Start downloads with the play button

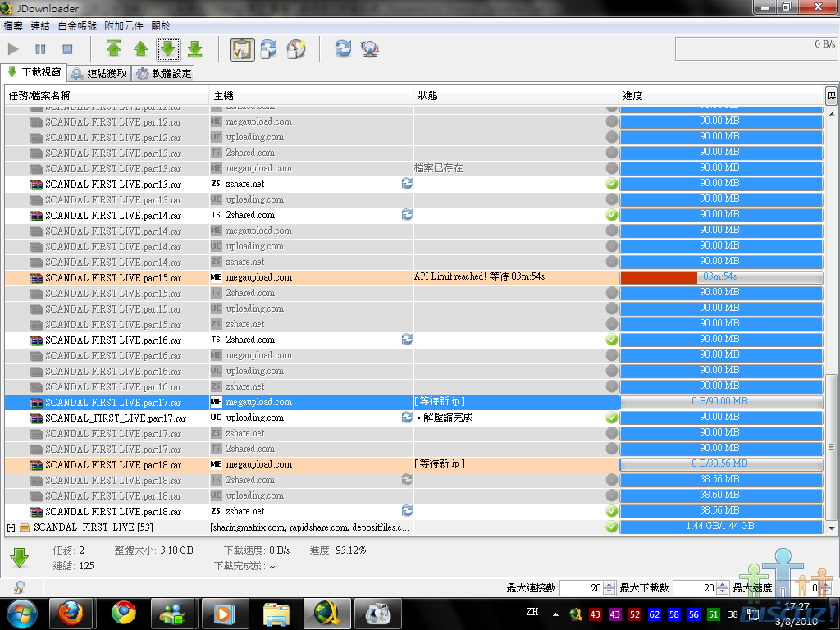(13, 49)
